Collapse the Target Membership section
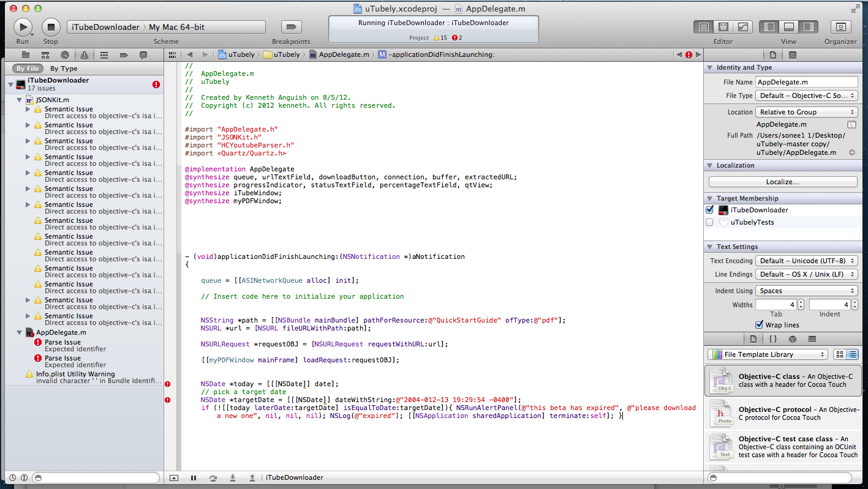Screen dimensions: 868x489 pyautogui.click(x=710, y=198)
